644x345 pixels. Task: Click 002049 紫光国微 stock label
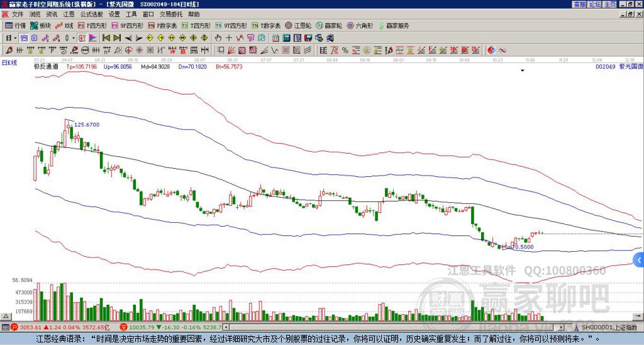619,66
